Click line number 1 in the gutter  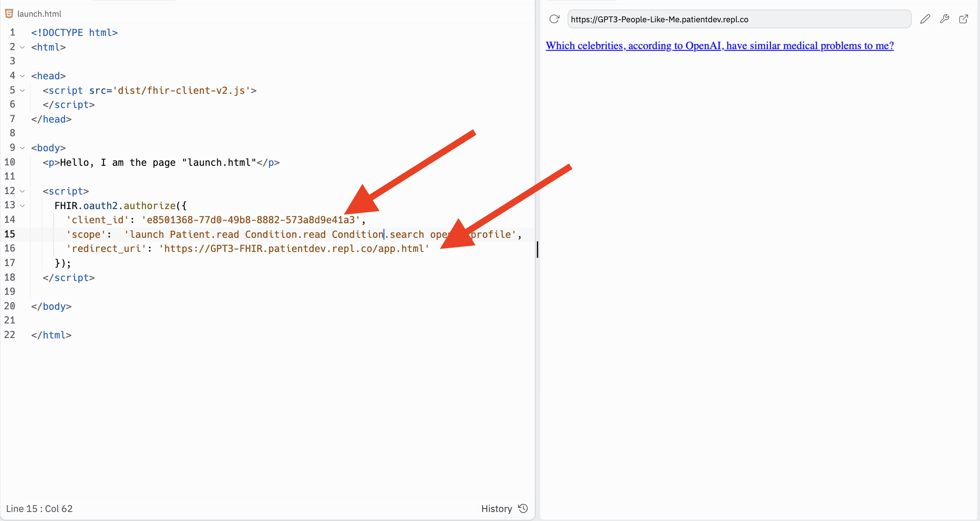[12, 32]
